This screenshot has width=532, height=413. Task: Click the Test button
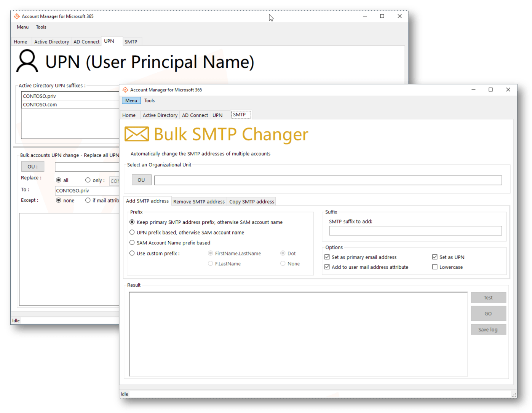coord(488,298)
